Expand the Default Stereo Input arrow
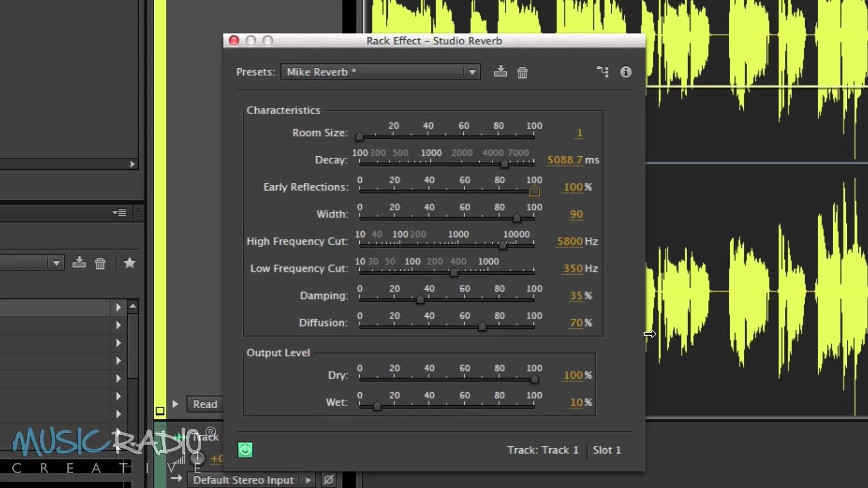The image size is (868, 488). tap(308, 480)
